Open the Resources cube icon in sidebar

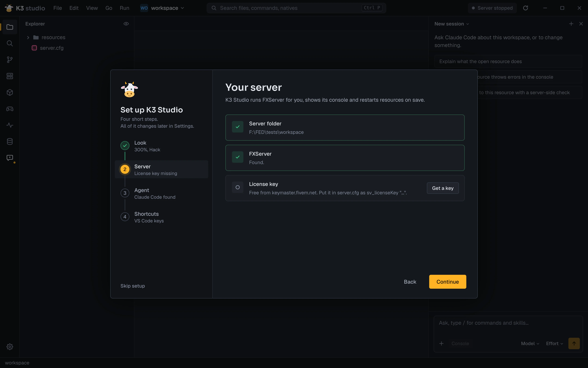[x=10, y=93]
